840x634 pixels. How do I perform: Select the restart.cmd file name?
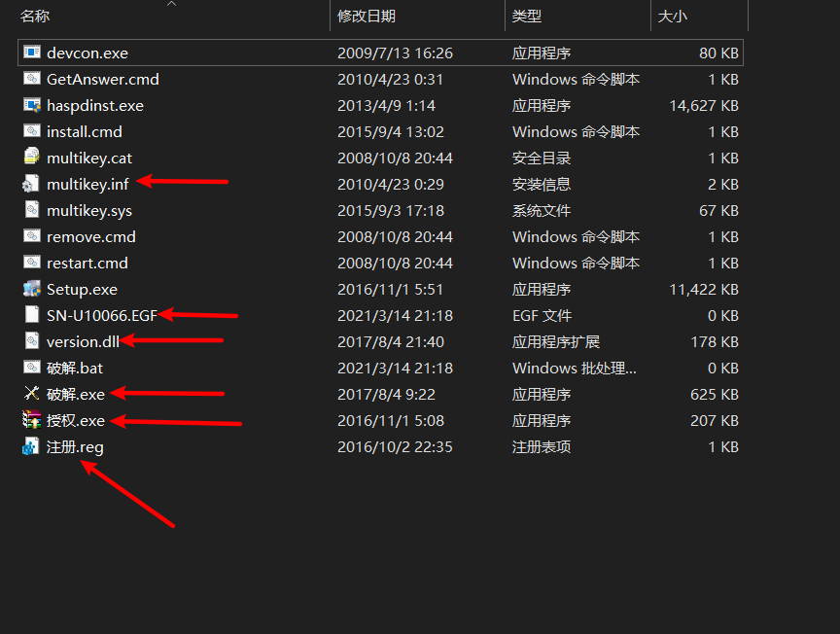(x=87, y=264)
